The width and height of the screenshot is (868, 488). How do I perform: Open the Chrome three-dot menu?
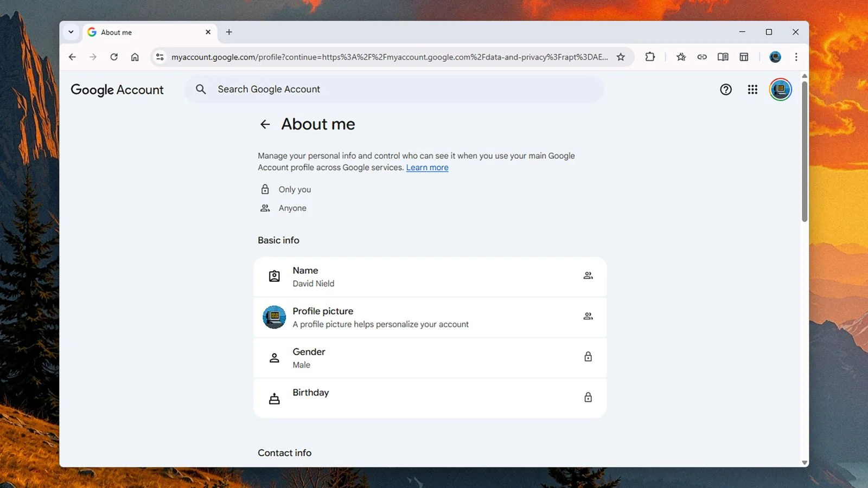click(796, 57)
